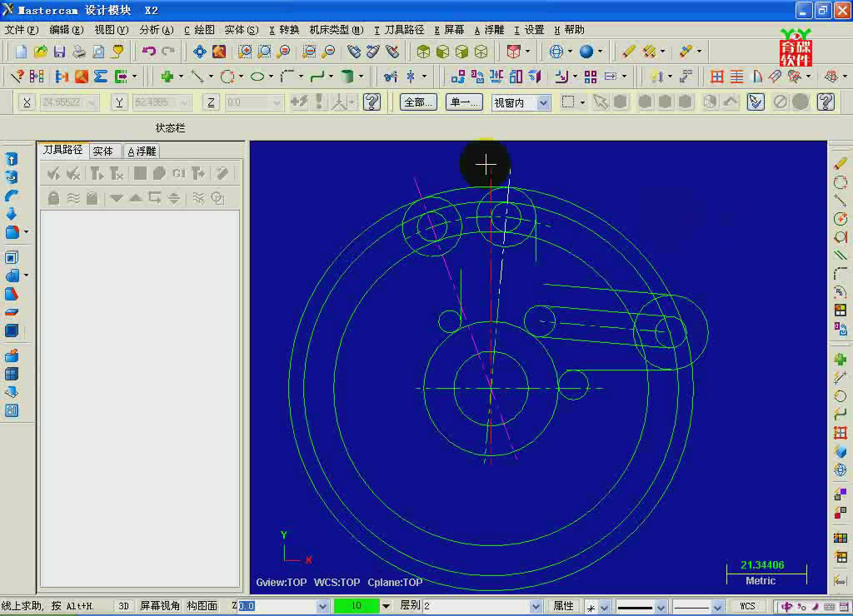Open the 分析 (Analyze) menu
This screenshot has width=853, height=616.
pyautogui.click(x=156, y=30)
